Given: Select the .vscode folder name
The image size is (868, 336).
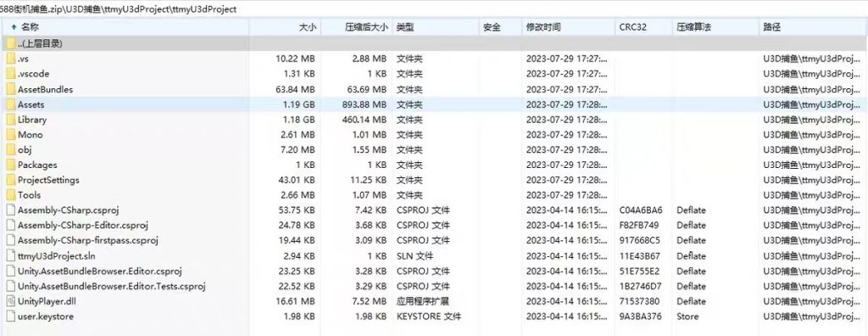Looking at the screenshot, I should (33, 74).
